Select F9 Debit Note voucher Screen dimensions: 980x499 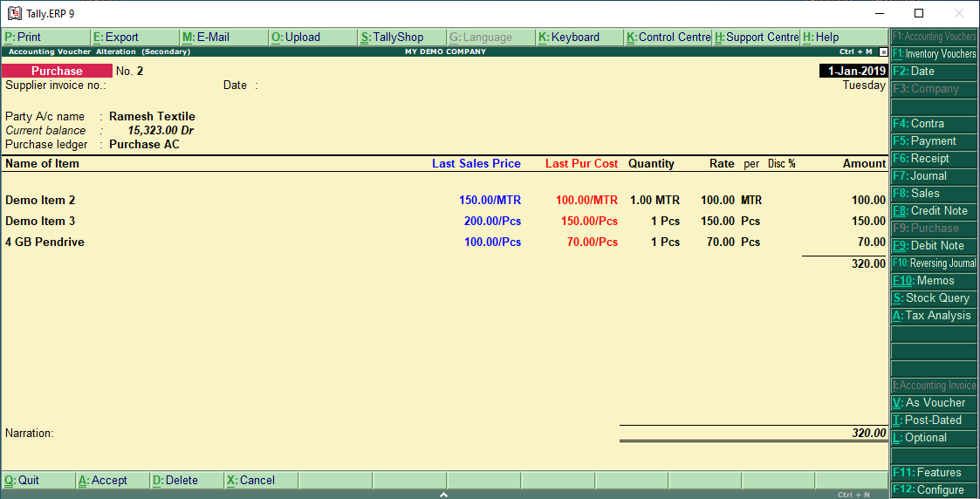click(934, 246)
